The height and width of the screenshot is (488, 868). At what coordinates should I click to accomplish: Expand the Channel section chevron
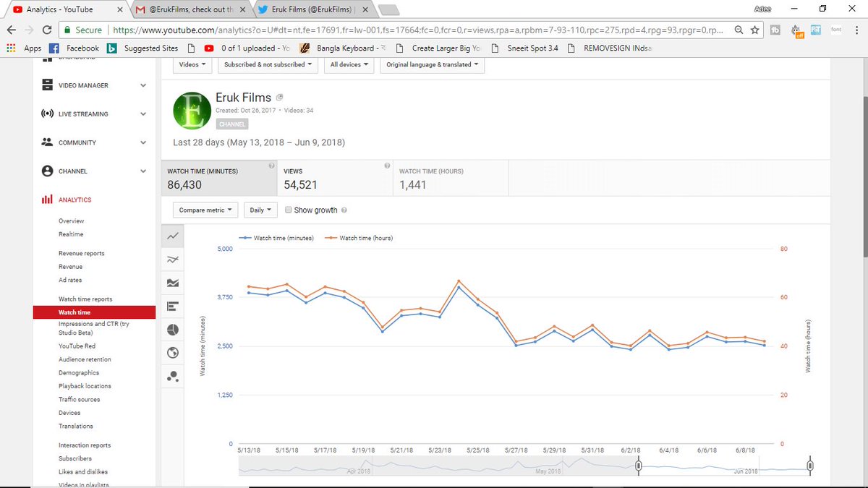coord(143,171)
